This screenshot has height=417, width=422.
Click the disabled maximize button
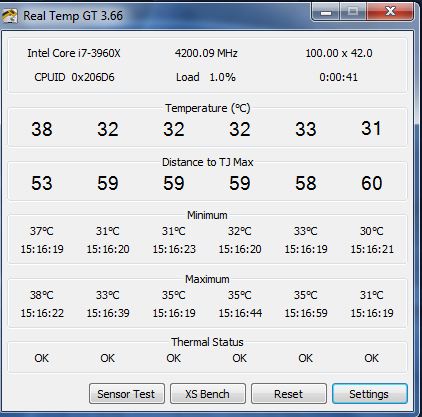tap(353, 12)
